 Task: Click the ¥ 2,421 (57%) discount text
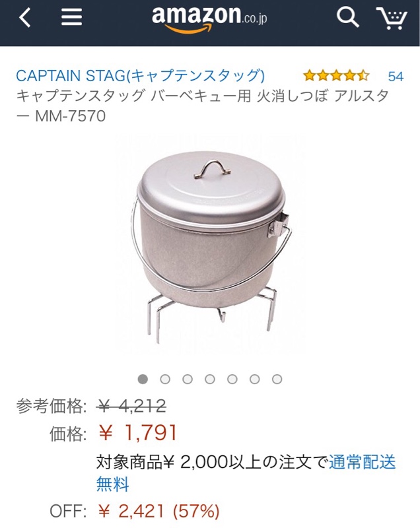point(159,511)
